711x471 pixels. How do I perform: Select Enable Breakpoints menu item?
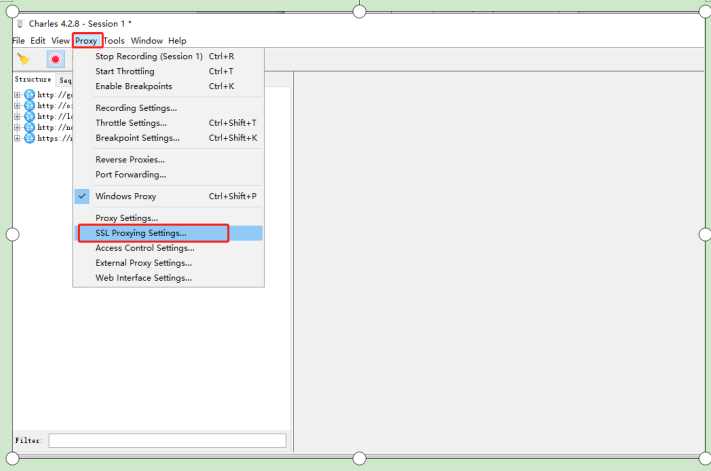point(168,86)
